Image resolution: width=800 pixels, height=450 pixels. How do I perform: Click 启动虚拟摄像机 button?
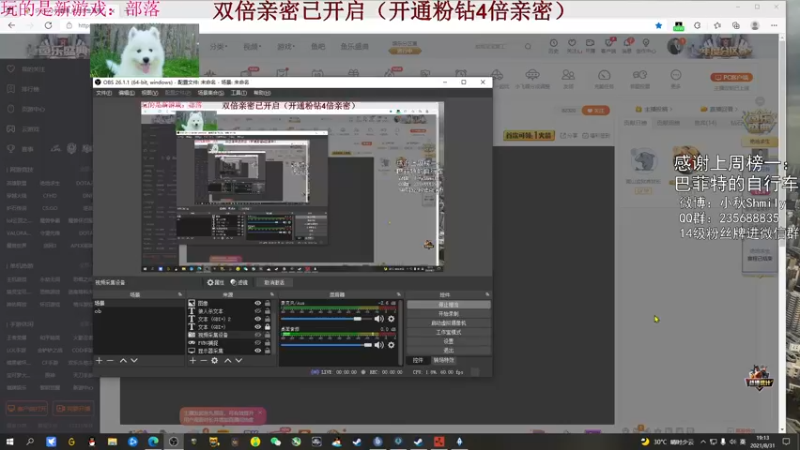click(448, 323)
